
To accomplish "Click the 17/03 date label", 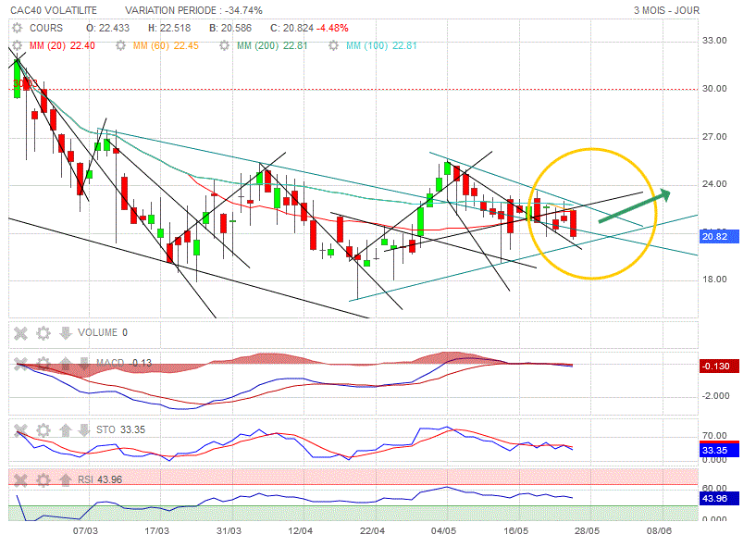I will pyautogui.click(x=157, y=531).
